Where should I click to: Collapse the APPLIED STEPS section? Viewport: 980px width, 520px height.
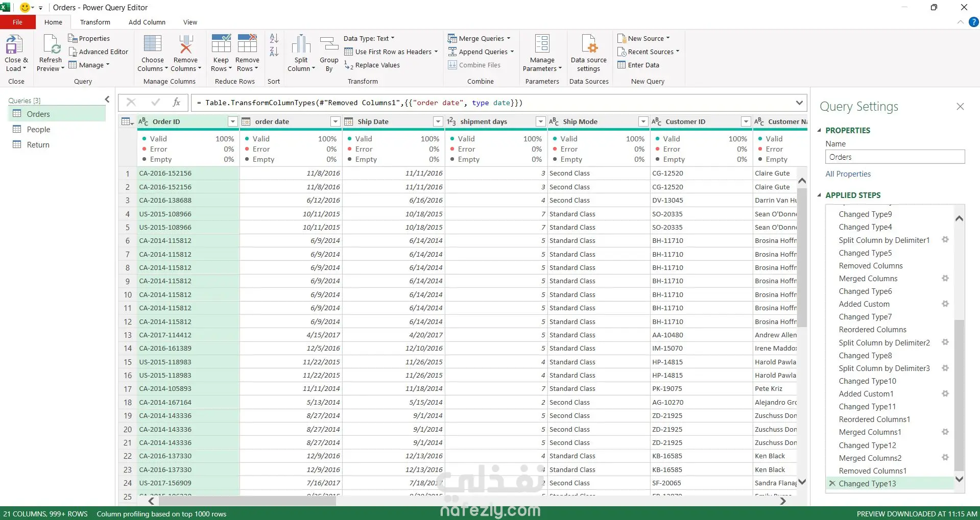tap(819, 195)
